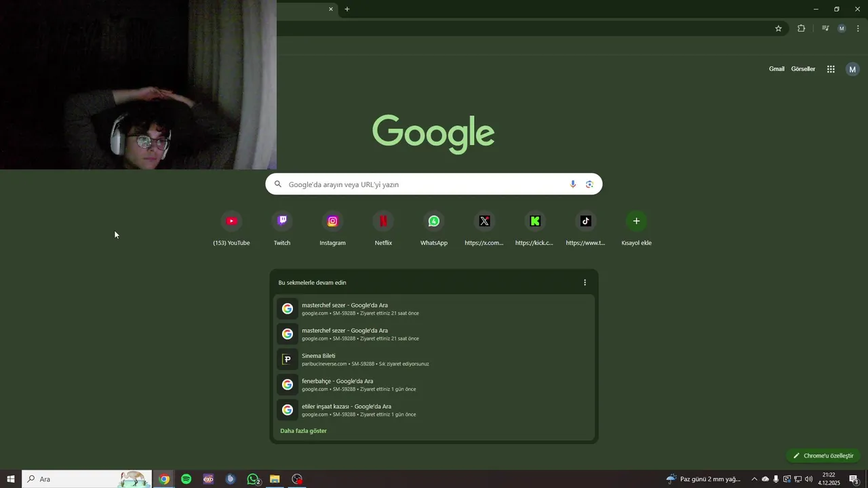The width and height of the screenshot is (868, 488).
Task: Open fenerbahçe Google search entry
Action: 434,384
